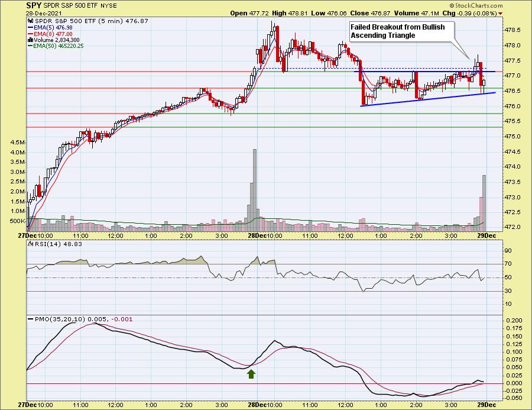Click the 70 level on RSI axis

pos(508,264)
